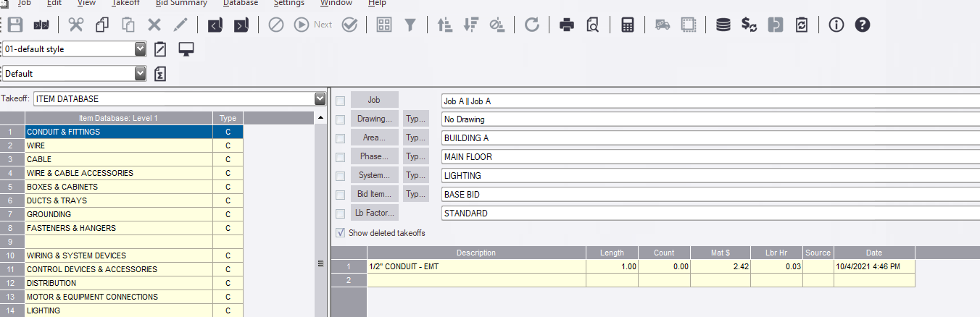Click the Phase... button
Viewport: 980px width, 317px height.
375,156
